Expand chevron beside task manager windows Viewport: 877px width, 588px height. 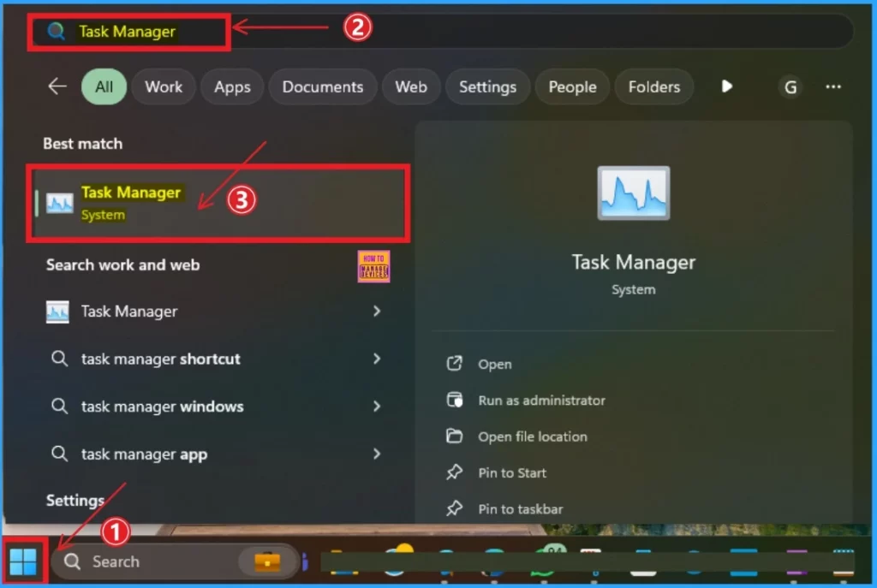(377, 406)
